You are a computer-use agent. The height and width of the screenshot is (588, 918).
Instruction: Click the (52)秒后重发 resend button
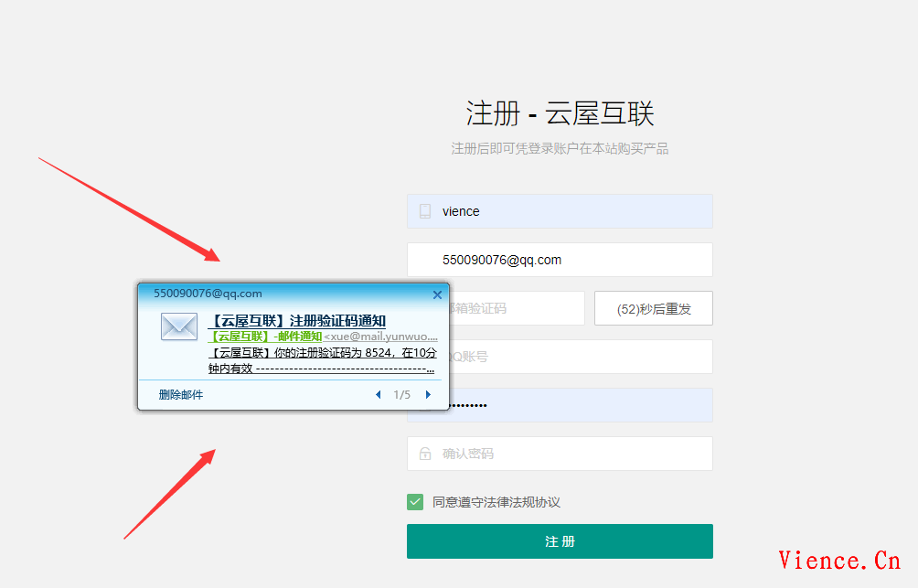[x=653, y=309]
